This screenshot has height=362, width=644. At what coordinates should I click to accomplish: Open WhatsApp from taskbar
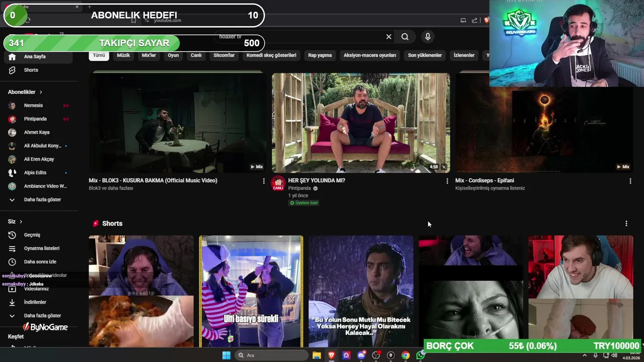pos(420,355)
